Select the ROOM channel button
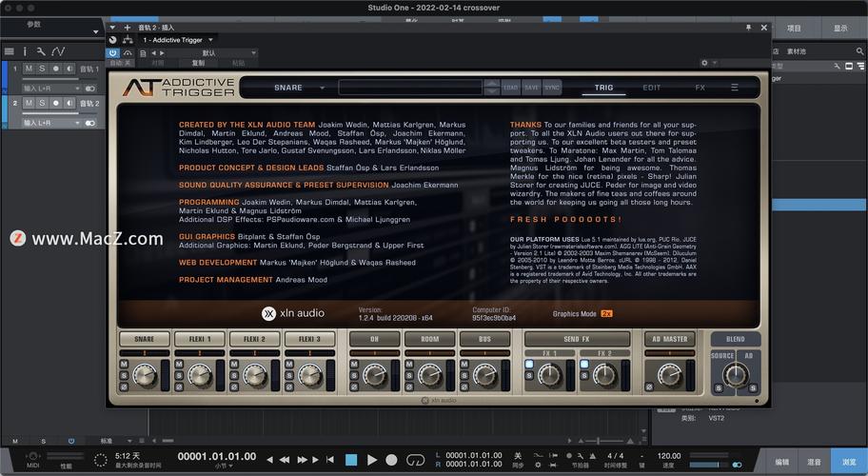Image resolution: width=868 pixels, height=476 pixels. (x=429, y=339)
